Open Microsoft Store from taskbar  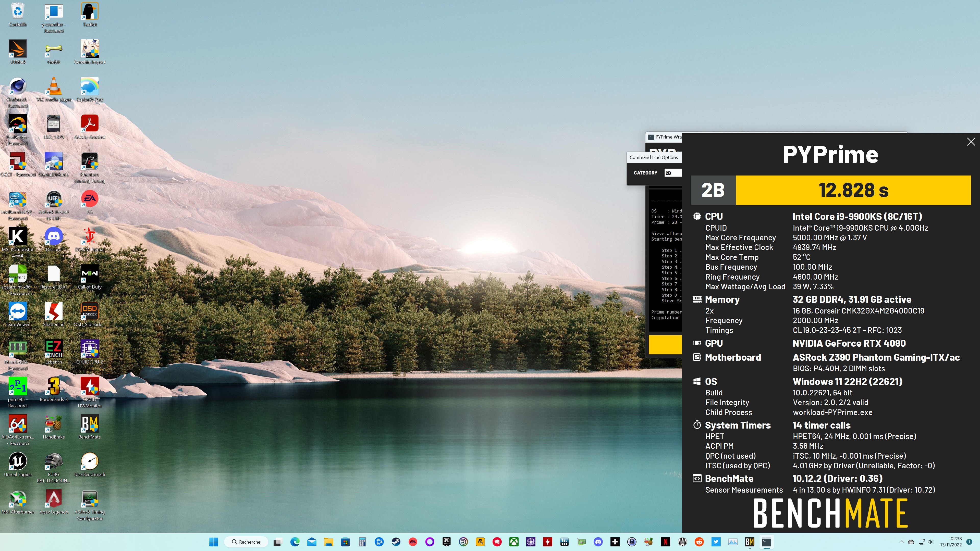[345, 542]
